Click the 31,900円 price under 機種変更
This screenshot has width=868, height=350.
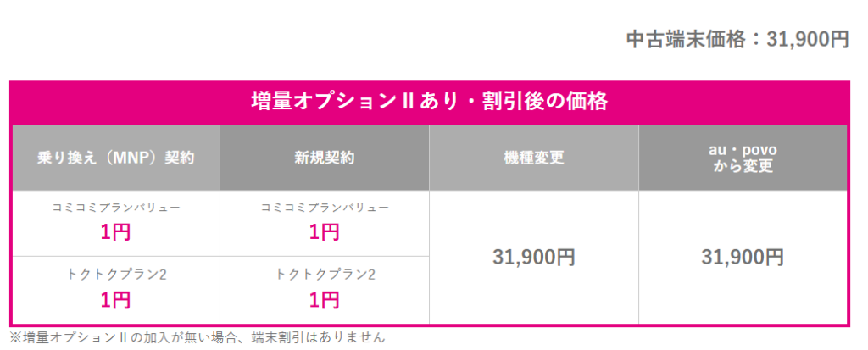tap(534, 257)
